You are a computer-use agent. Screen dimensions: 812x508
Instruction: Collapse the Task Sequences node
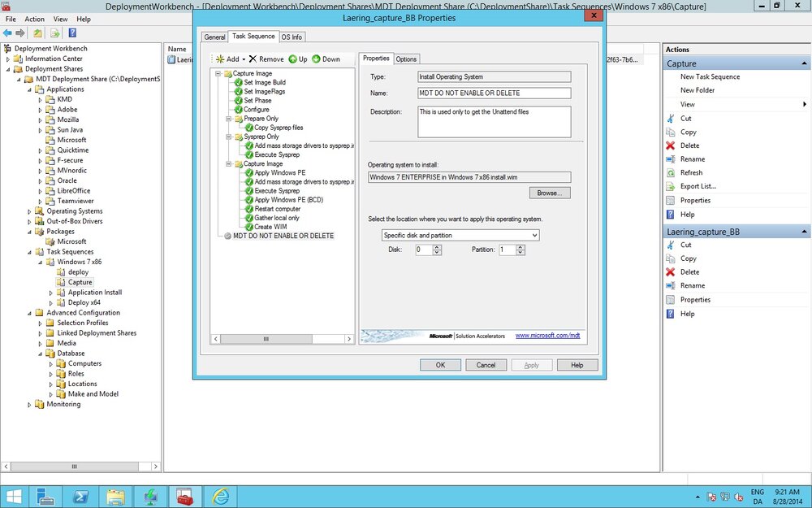click(x=29, y=252)
